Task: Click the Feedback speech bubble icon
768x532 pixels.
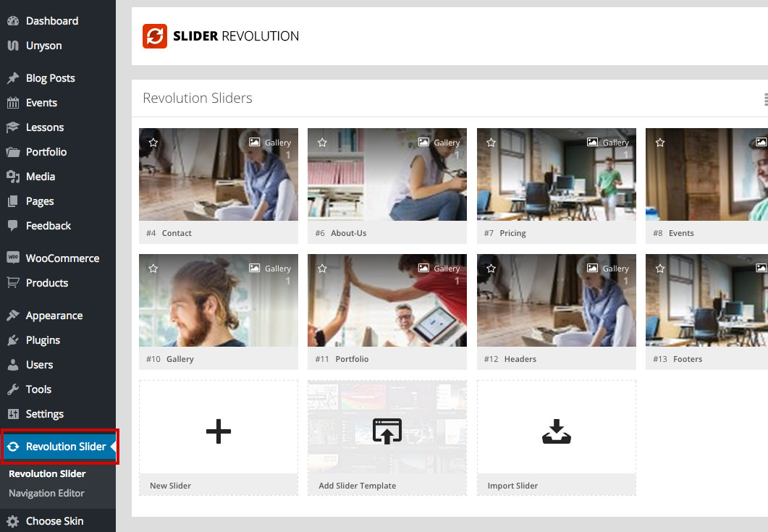Action: (13, 225)
